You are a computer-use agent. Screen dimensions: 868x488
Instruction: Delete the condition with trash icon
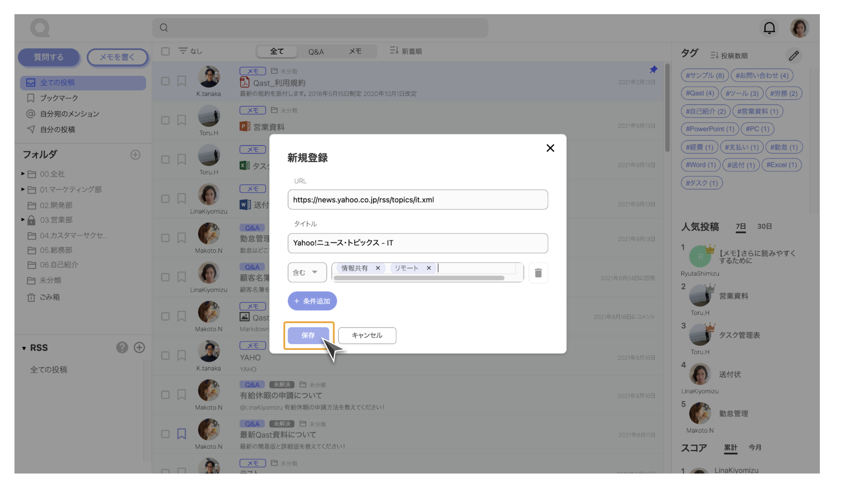point(538,273)
